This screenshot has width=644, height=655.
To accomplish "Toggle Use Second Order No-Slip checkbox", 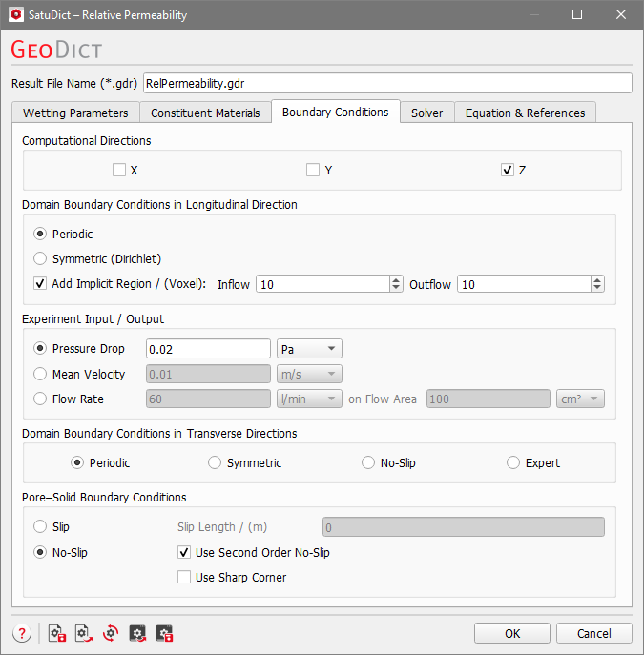I will click(184, 552).
